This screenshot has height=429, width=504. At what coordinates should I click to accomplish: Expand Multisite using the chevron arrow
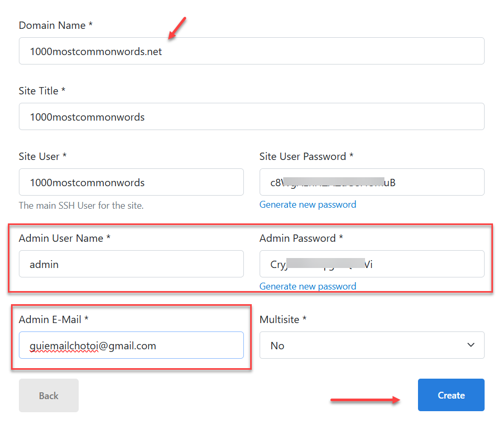coord(470,345)
